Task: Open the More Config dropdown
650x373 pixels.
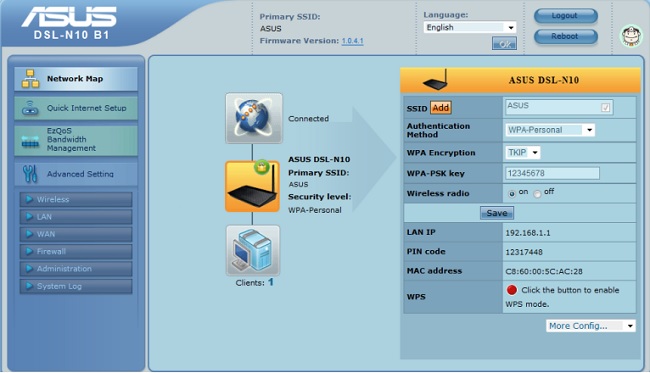Action: tap(591, 326)
